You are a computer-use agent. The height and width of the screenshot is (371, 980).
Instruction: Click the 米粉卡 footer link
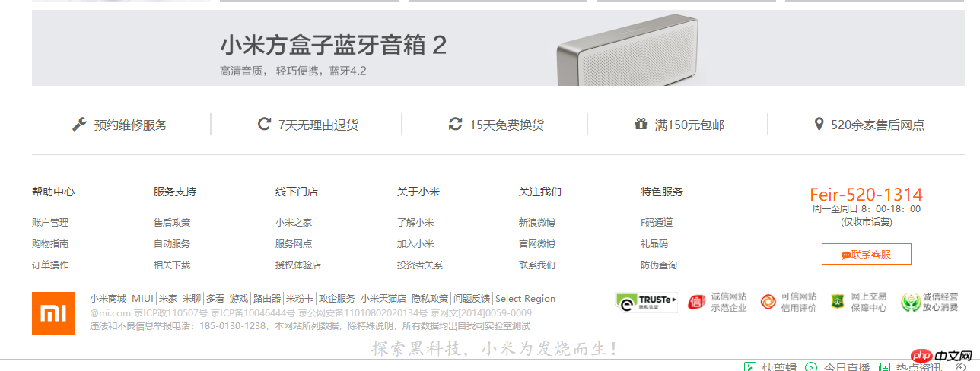[300, 298]
